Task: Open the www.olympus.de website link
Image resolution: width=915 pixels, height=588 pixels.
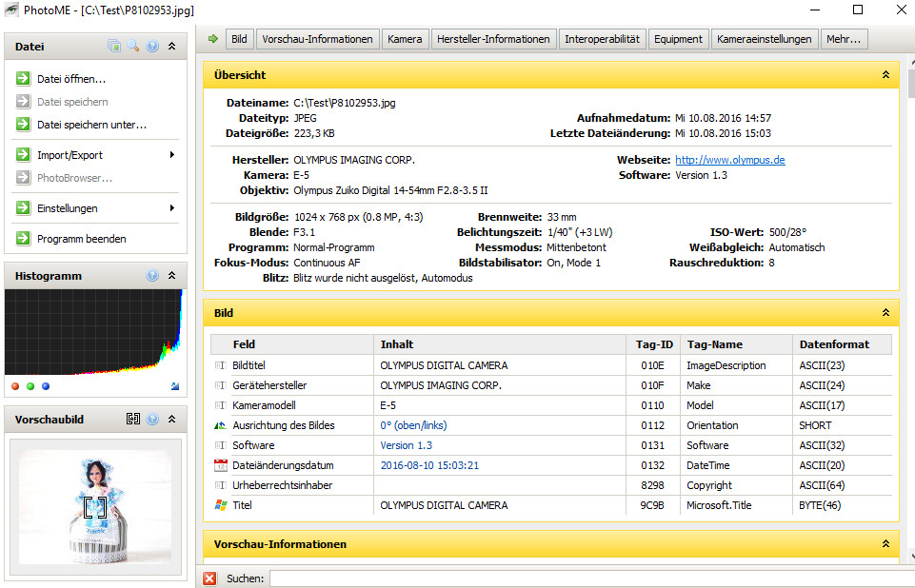Action: pyautogui.click(x=729, y=160)
